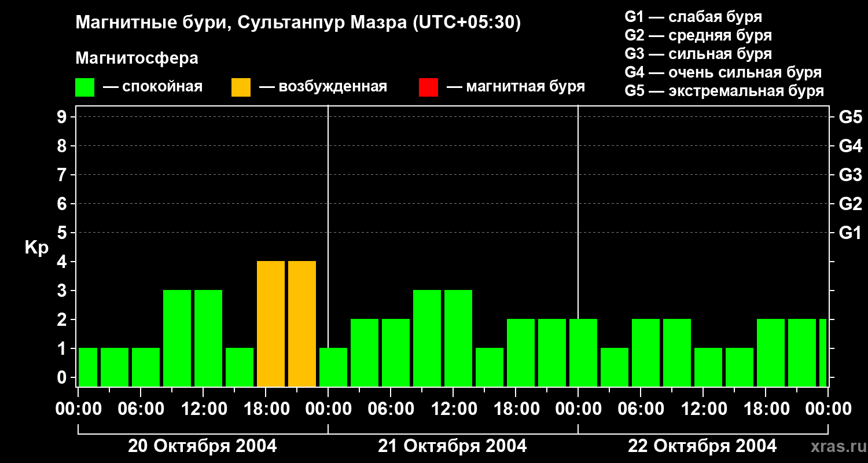Click the green Kp 3 bar beginning 08:30 on 20 Октября
The height and width of the screenshot is (463, 868).
coord(177,339)
